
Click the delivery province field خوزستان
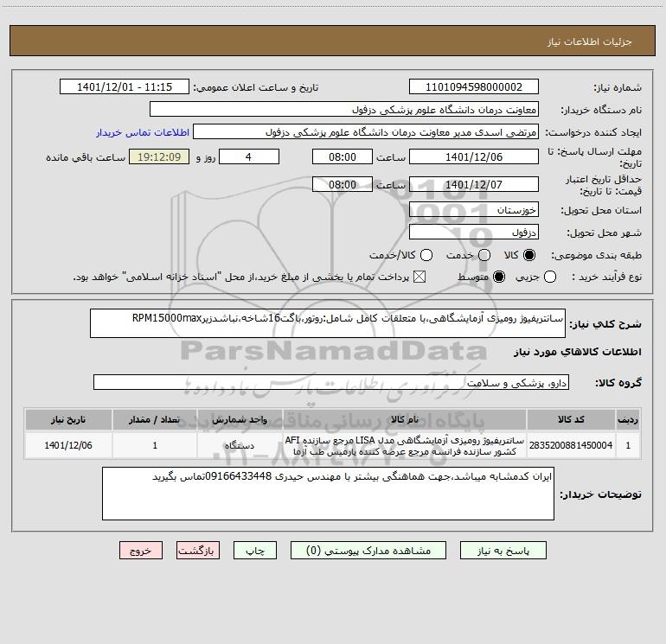pyautogui.click(x=474, y=210)
